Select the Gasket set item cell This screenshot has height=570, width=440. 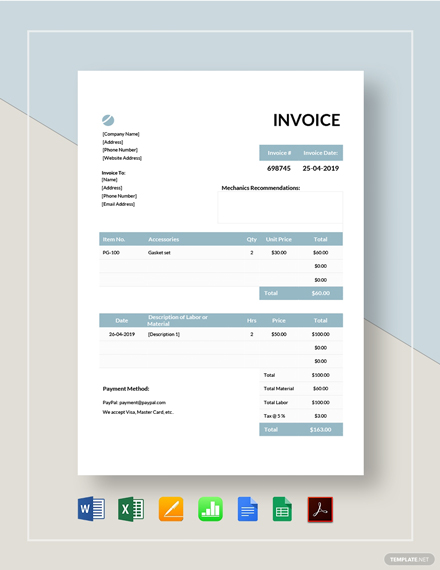(x=159, y=253)
